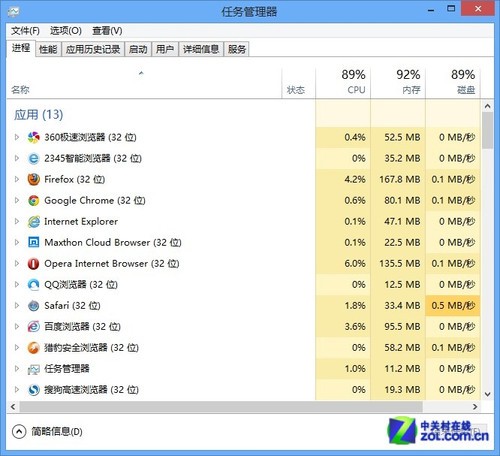
Task: Click the 360极速浏览器 0.4% CPU cell
Action: tap(343, 137)
